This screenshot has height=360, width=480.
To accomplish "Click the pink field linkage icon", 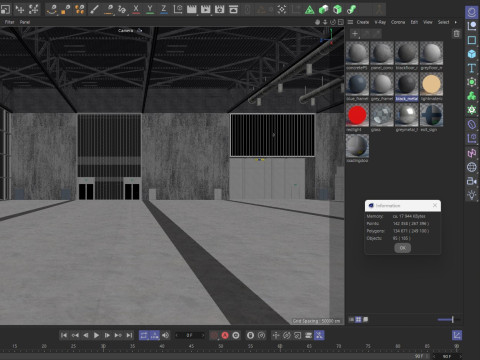I will pos(471,153).
